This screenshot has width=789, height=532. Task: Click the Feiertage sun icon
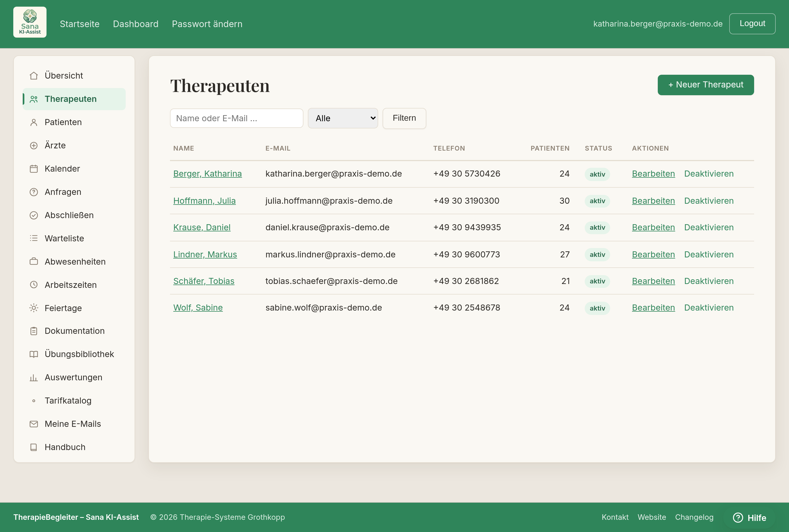tap(33, 308)
